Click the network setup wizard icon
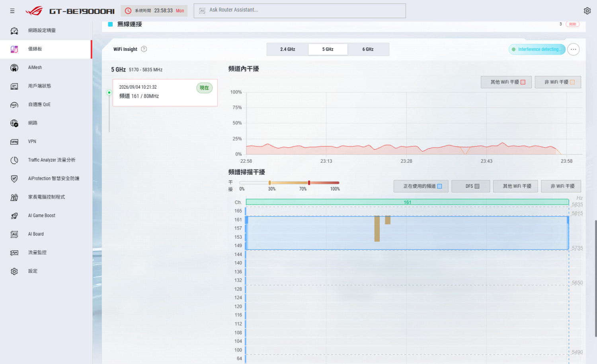597x364 pixels. [14, 31]
